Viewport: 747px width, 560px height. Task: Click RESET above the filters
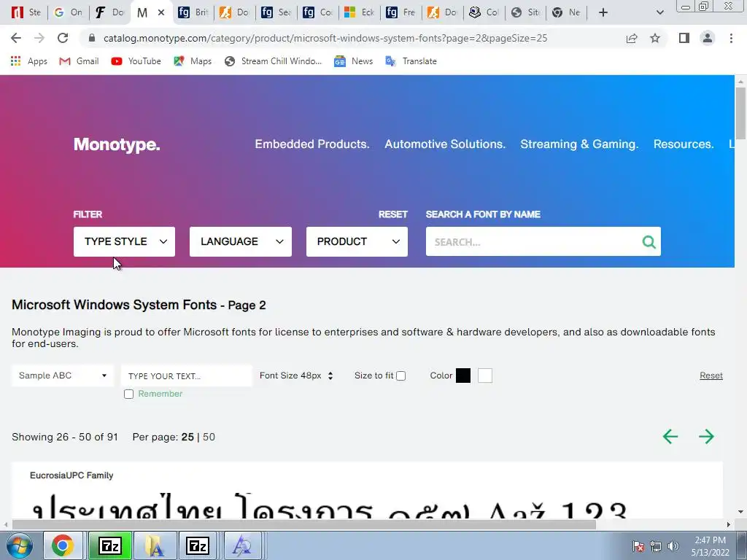coord(393,214)
